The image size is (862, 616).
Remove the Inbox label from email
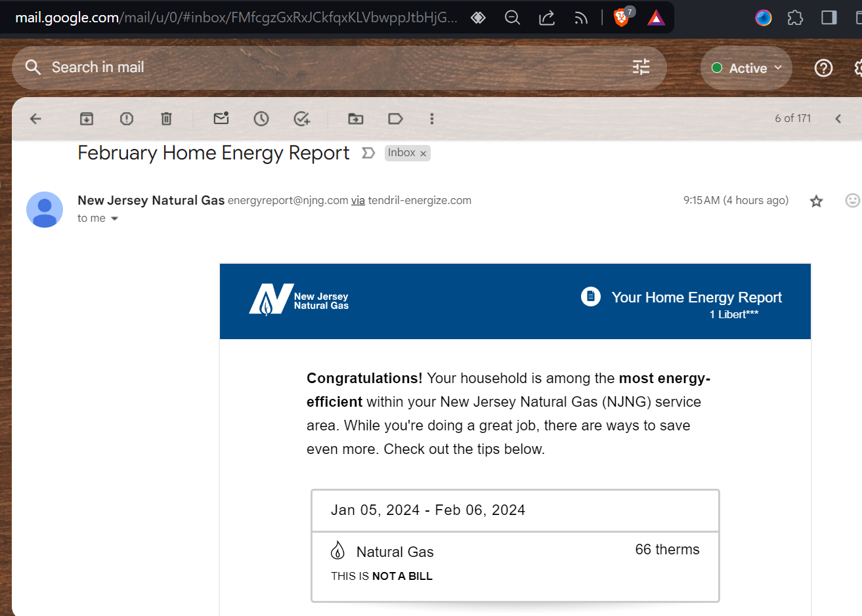[423, 154]
